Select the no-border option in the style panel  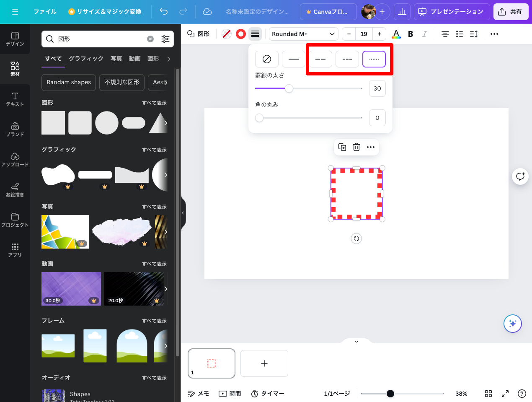pos(267,59)
